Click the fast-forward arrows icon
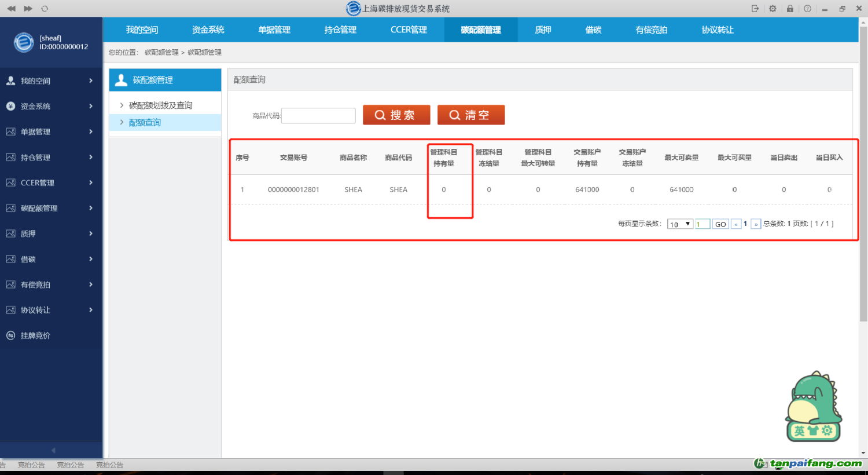This screenshot has height=475, width=868. 28,9
